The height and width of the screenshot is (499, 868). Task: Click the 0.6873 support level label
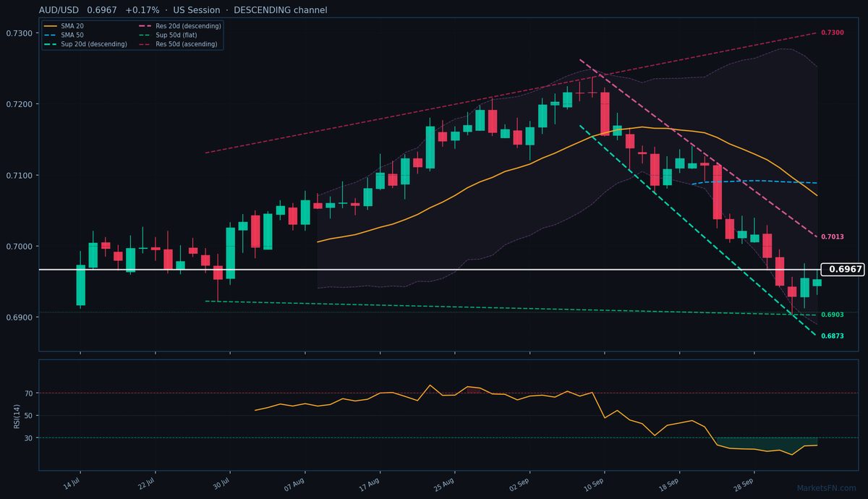click(x=833, y=336)
